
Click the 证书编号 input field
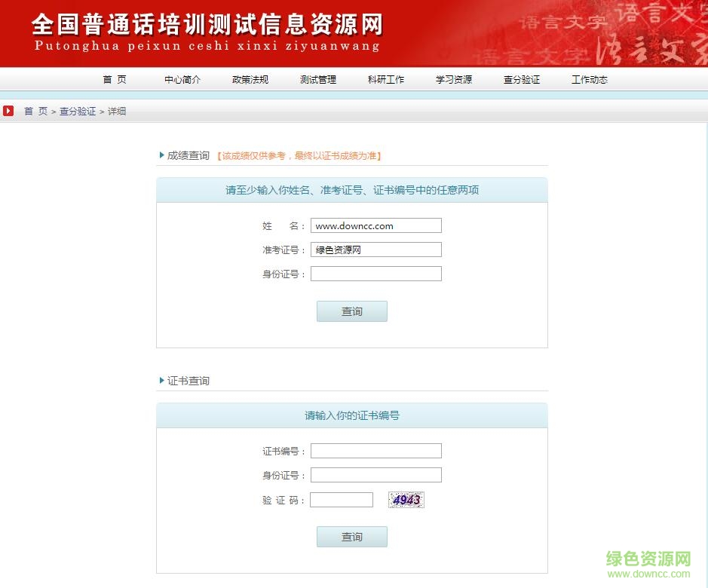point(375,450)
